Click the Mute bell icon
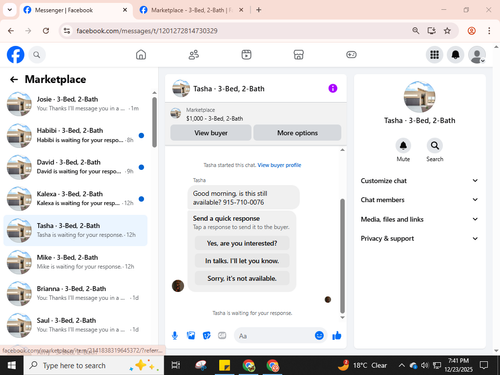Viewport: 500px width, 375px height. [x=403, y=146]
